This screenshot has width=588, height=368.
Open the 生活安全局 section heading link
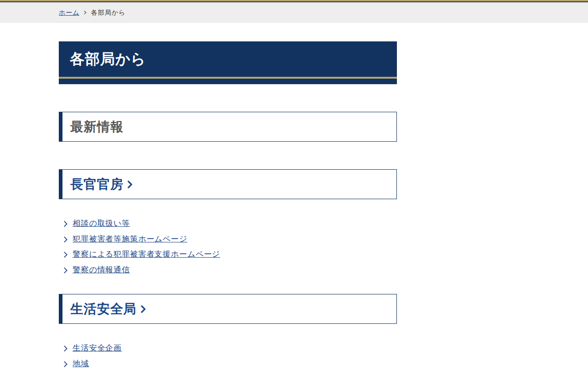pyautogui.click(x=108, y=309)
